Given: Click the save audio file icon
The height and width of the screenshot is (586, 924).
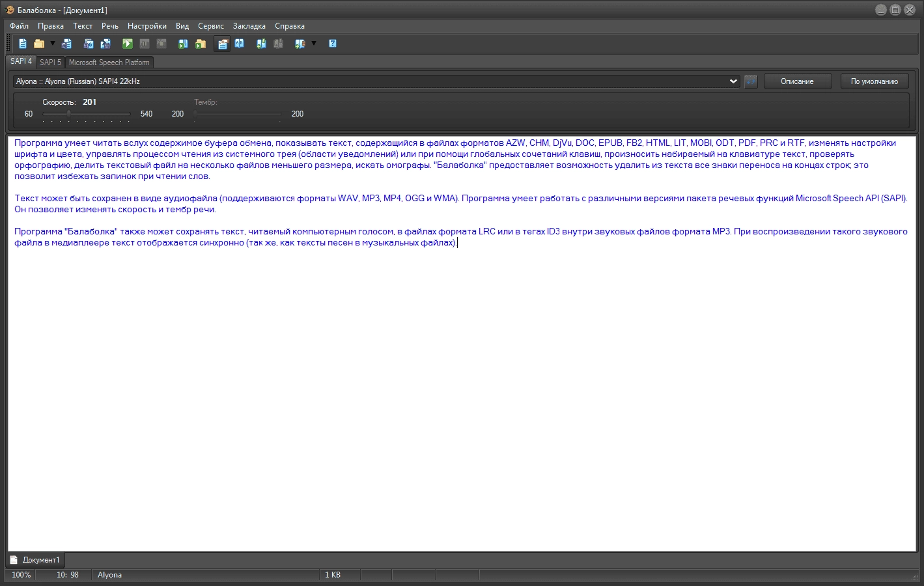Looking at the screenshot, I should [x=89, y=44].
